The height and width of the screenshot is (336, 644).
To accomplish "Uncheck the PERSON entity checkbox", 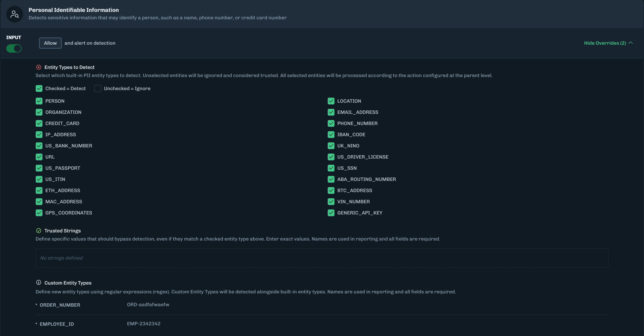I will click(39, 101).
